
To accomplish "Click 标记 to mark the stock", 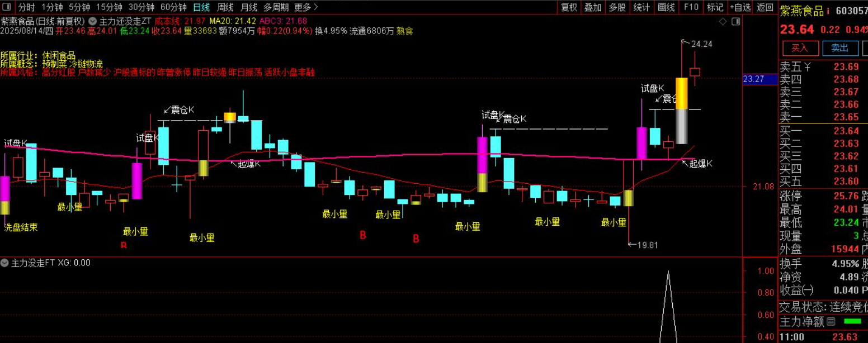I will coord(715,7).
